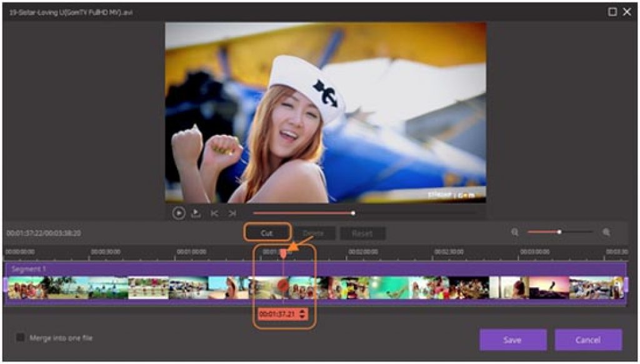Click the next frame icon
Screen dimensions: 640x364
click(x=231, y=212)
